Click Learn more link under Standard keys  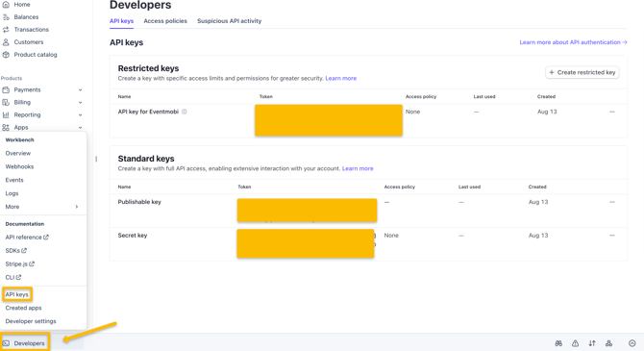pyautogui.click(x=358, y=168)
